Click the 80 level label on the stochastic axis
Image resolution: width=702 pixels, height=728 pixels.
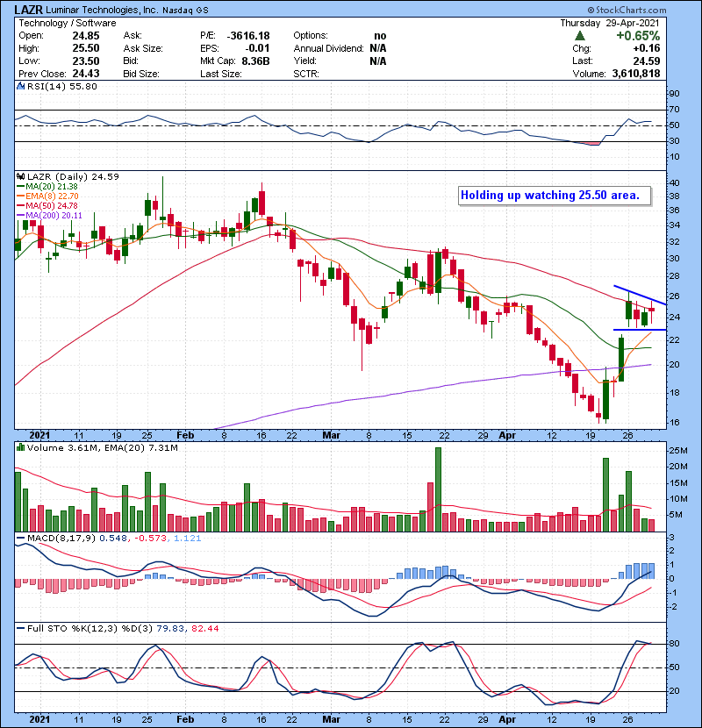(674, 644)
